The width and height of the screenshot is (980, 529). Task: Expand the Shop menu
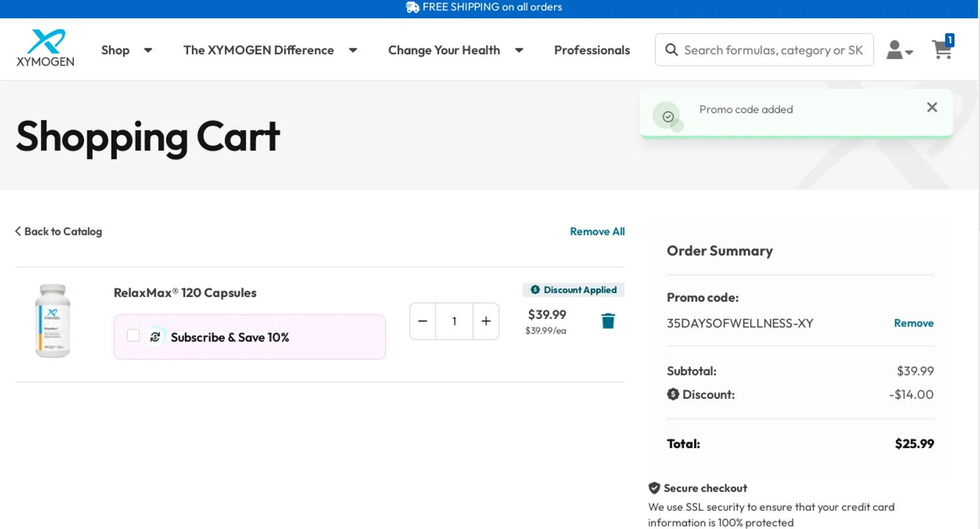click(x=127, y=50)
